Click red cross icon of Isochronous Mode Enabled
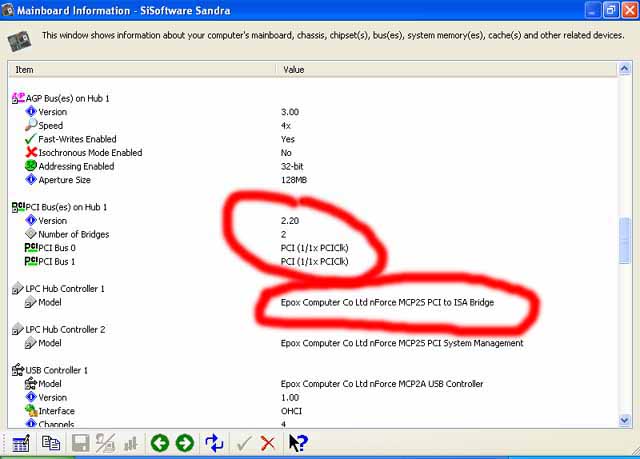This screenshot has height=459, width=640. coord(31,152)
